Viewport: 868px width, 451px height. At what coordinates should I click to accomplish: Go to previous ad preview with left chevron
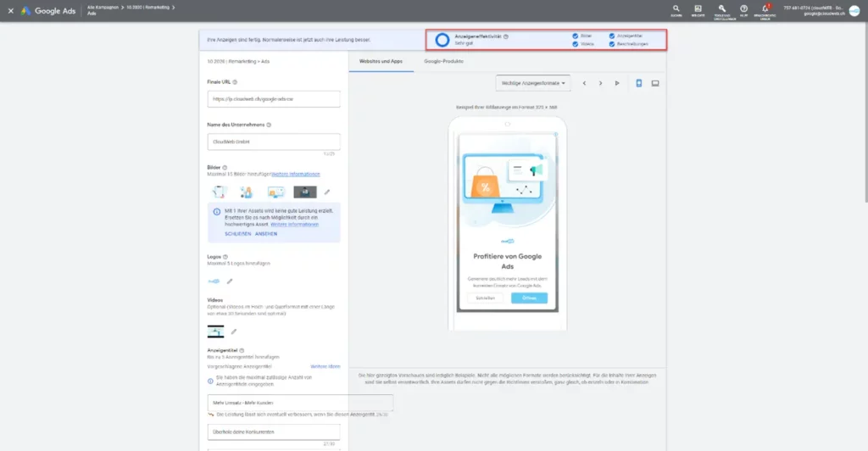584,83
